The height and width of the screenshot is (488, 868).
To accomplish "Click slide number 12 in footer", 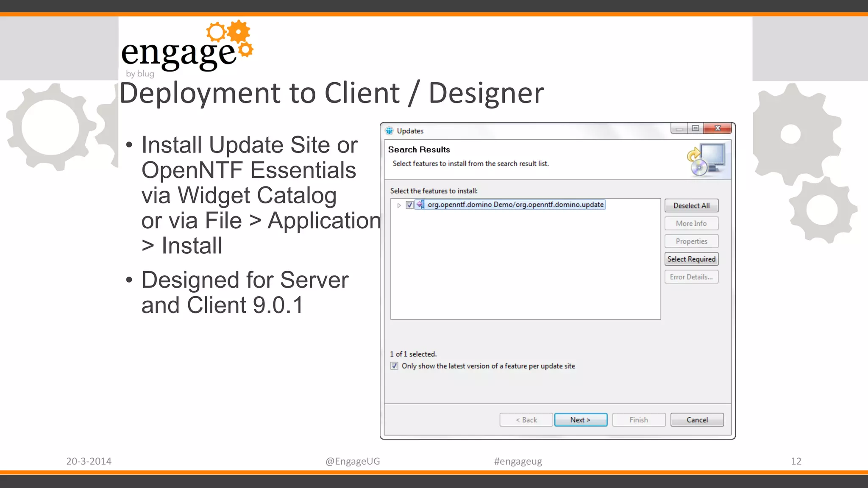I will tap(796, 461).
